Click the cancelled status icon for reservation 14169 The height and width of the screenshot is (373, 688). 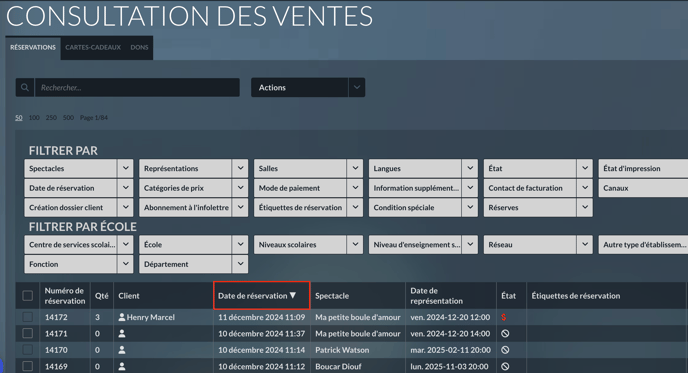[505, 366]
